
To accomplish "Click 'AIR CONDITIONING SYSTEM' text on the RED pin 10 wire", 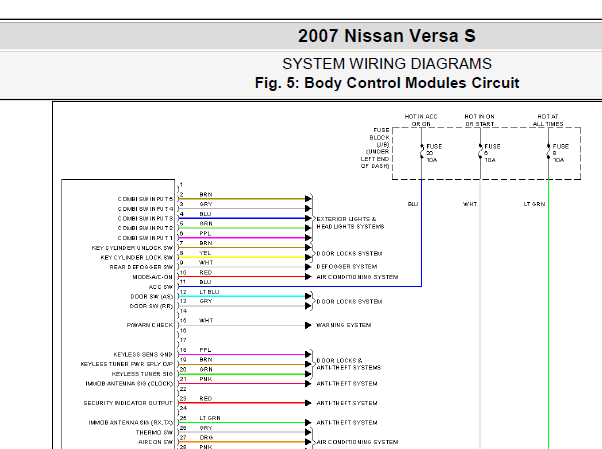I will (x=357, y=277).
